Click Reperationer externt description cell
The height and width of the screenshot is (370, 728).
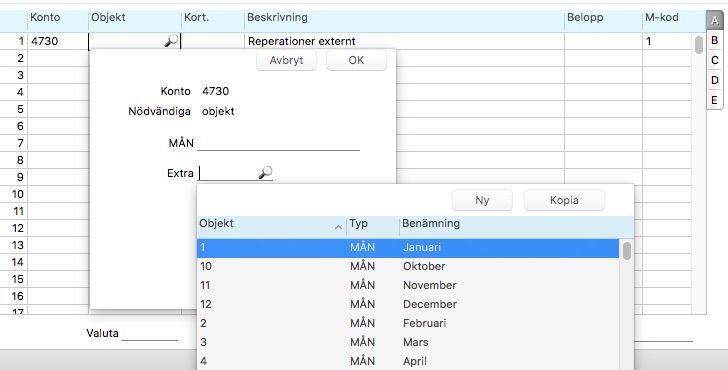point(404,41)
